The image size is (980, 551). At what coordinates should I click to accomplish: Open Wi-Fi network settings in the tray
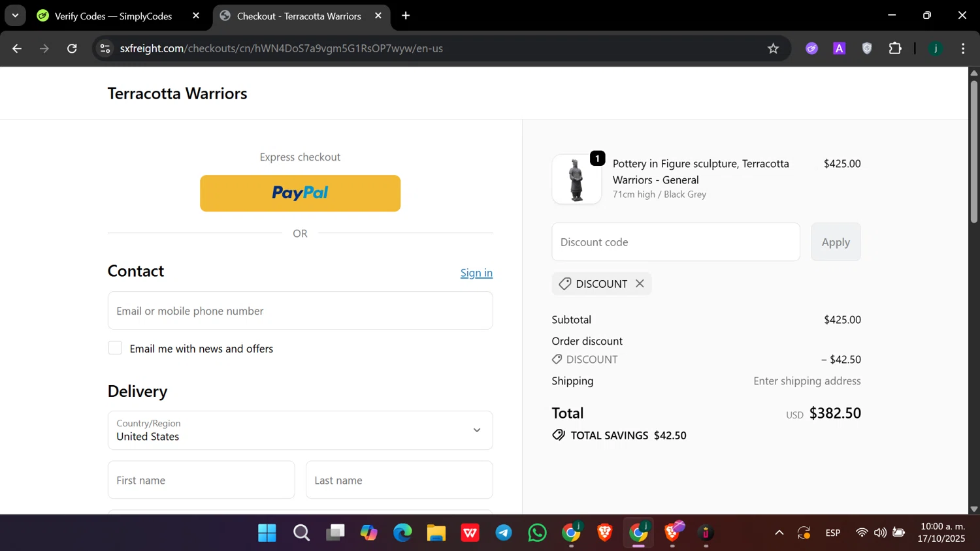[862, 533]
